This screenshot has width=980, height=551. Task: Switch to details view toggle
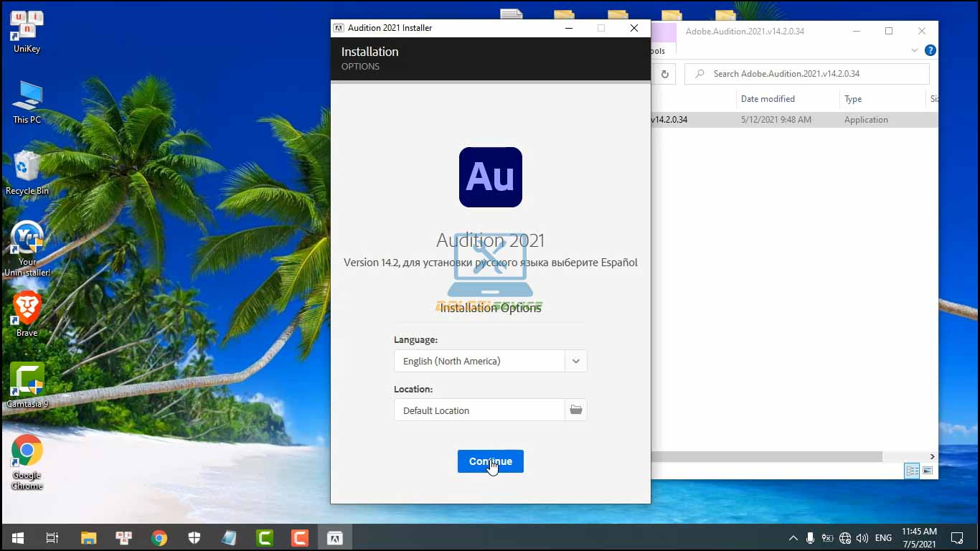(912, 471)
